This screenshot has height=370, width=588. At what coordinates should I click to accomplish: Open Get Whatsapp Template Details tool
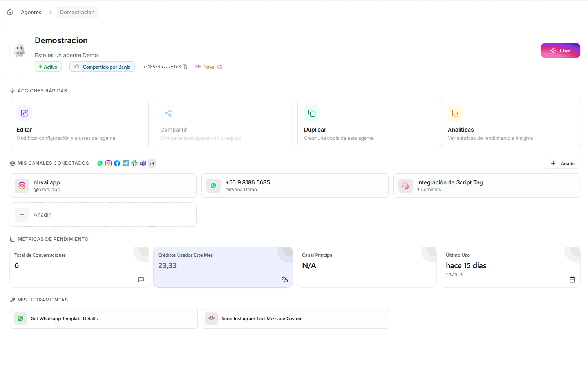pyautogui.click(x=103, y=318)
